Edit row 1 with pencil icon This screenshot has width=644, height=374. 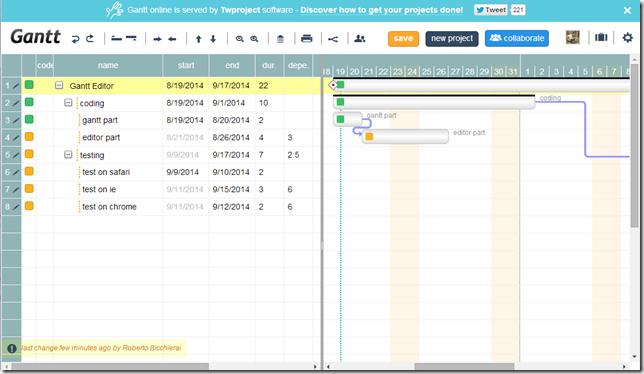point(16,86)
